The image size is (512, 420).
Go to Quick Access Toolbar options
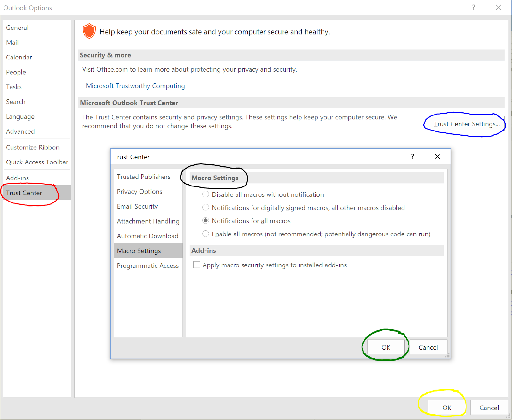(37, 162)
